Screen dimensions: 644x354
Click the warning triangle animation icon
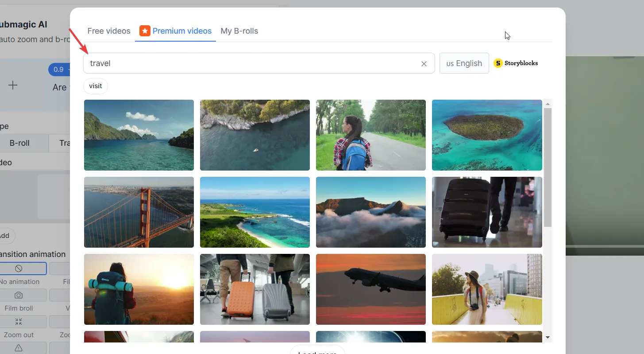19,347
